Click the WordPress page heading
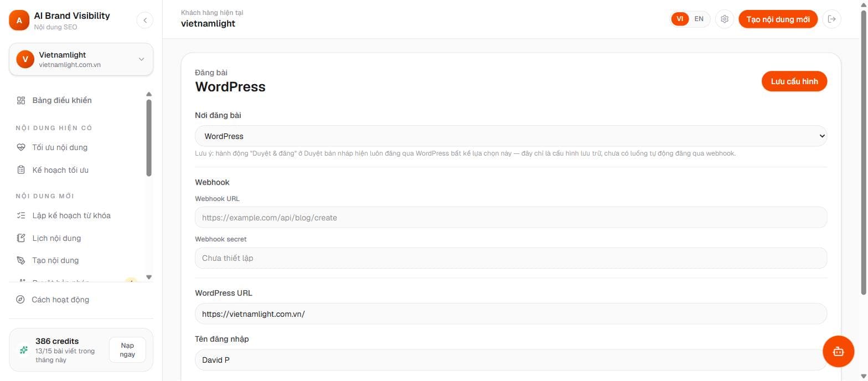Viewport: 868px width, 381px height. coord(230,87)
